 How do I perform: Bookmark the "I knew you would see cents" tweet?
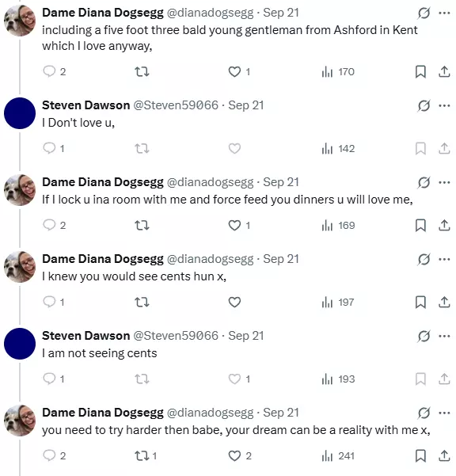tap(420, 302)
